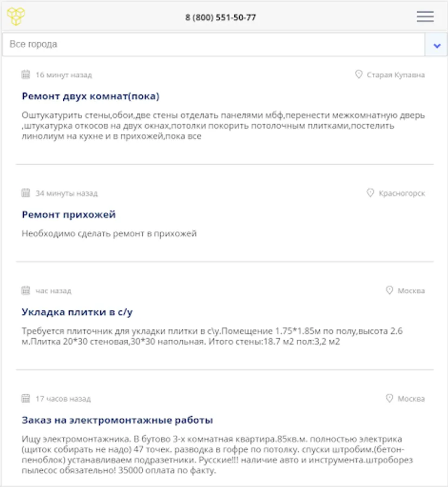Screen dimensions: 448x487
Task: Click the "Красногорск" location label
Action: (x=402, y=193)
